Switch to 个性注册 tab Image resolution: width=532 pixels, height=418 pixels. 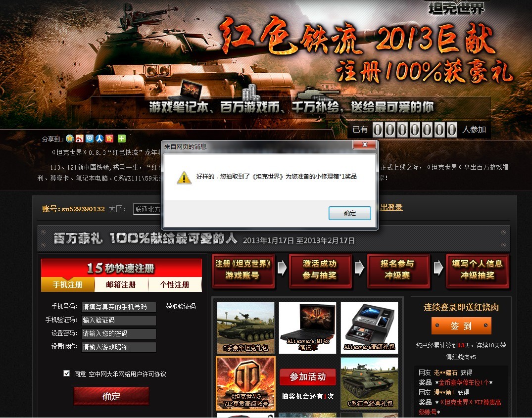click(x=175, y=284)
